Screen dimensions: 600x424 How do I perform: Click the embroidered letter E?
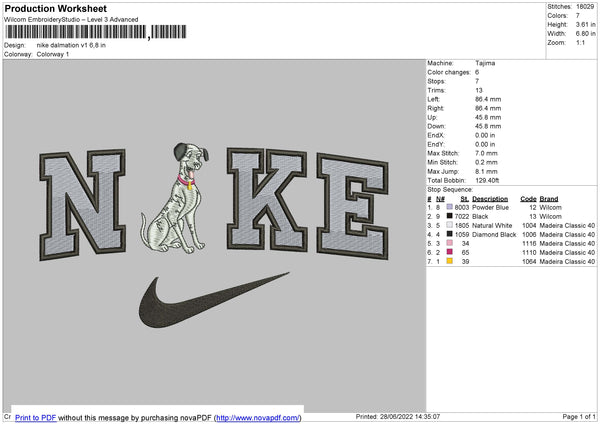[x=352, y=206]
